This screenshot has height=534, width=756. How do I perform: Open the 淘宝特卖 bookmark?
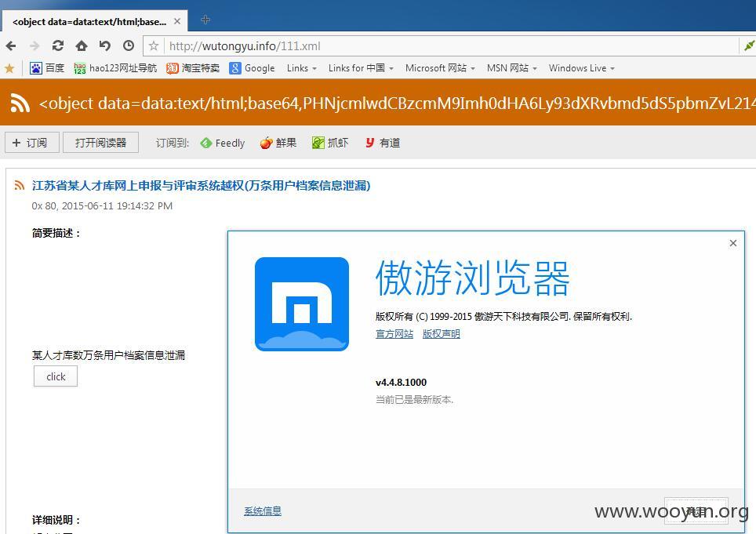(x=193, y=68)
